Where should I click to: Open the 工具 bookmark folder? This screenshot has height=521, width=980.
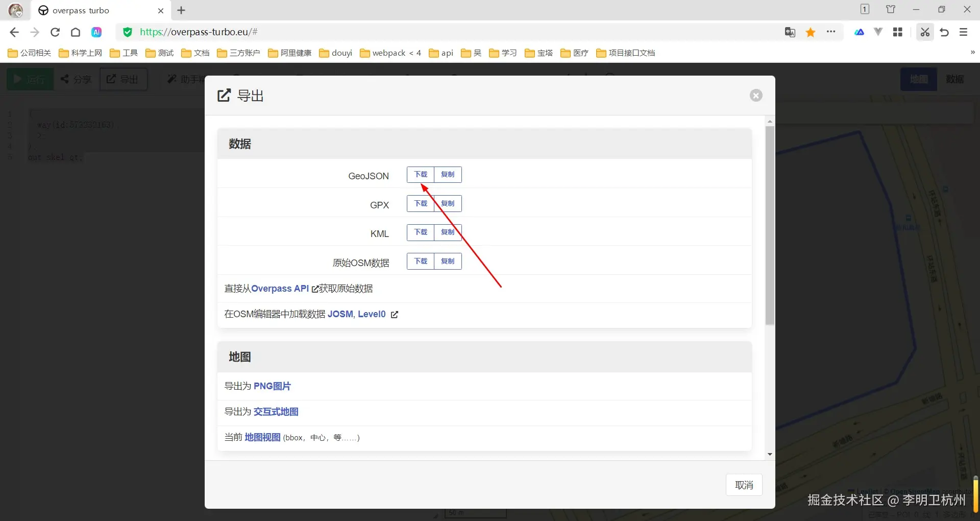pos(124,53)
